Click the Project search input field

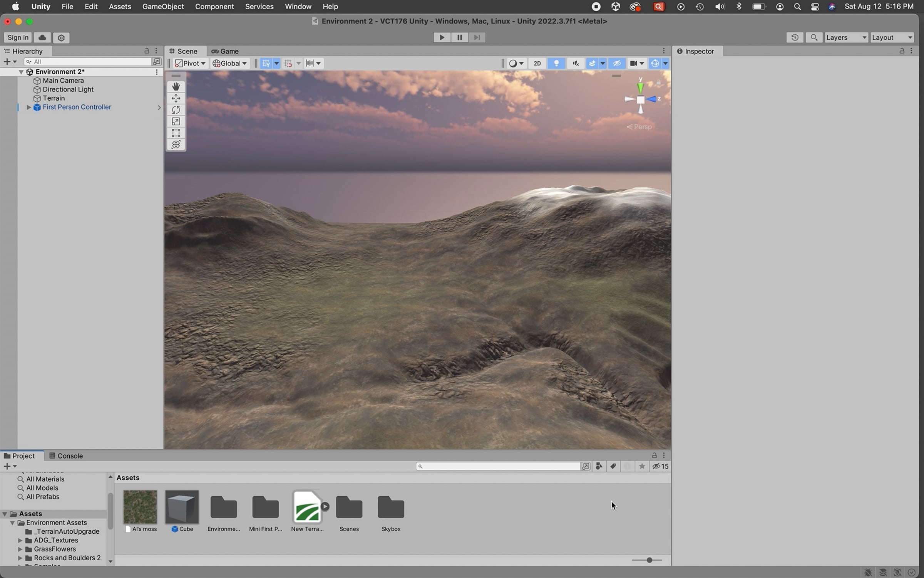point(499,466)
